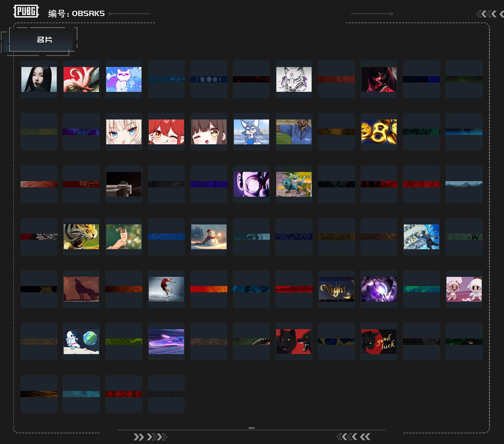The width and height of the screenshot is (504, 444).
Task: Select the champagne glass card
Action: [124, 237]
